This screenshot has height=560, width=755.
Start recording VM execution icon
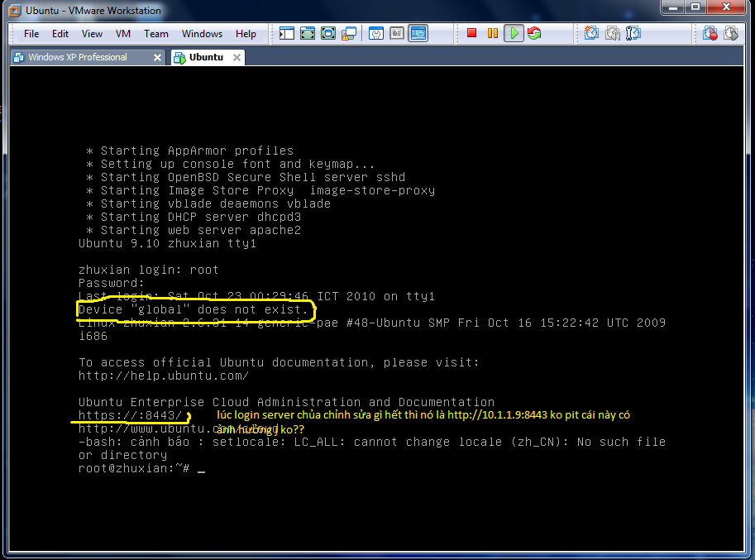click(x=710, y=33)
